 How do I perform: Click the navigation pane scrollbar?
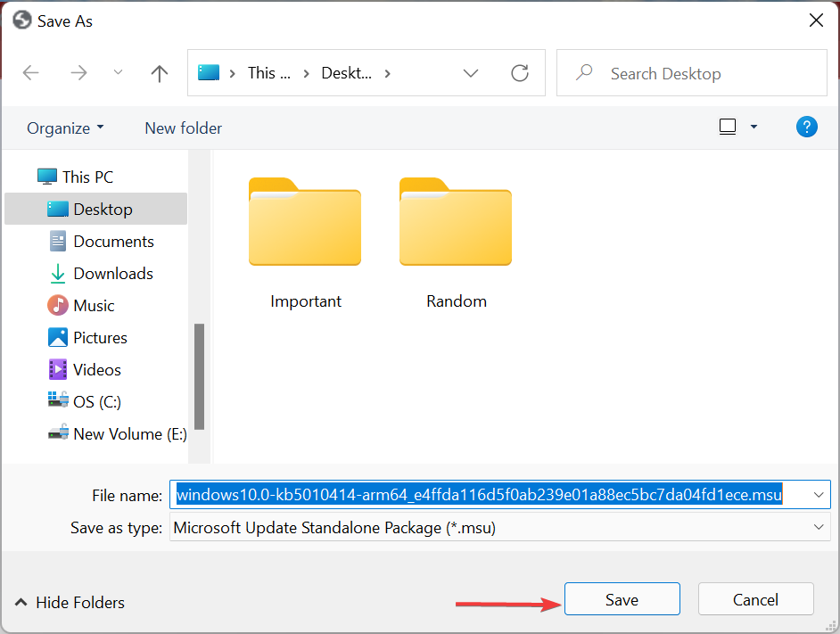point(199,376)
